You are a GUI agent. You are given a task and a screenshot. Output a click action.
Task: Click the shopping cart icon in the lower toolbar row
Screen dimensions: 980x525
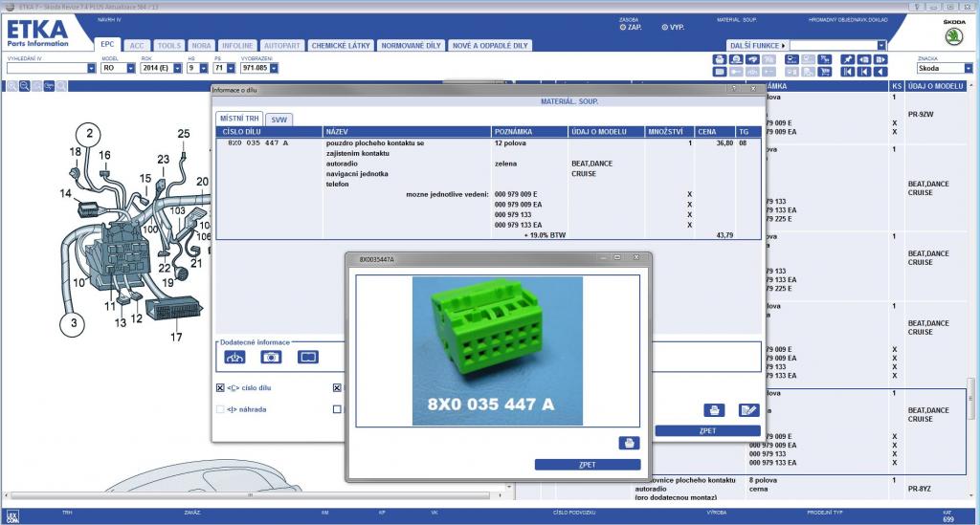coord(825,72)
